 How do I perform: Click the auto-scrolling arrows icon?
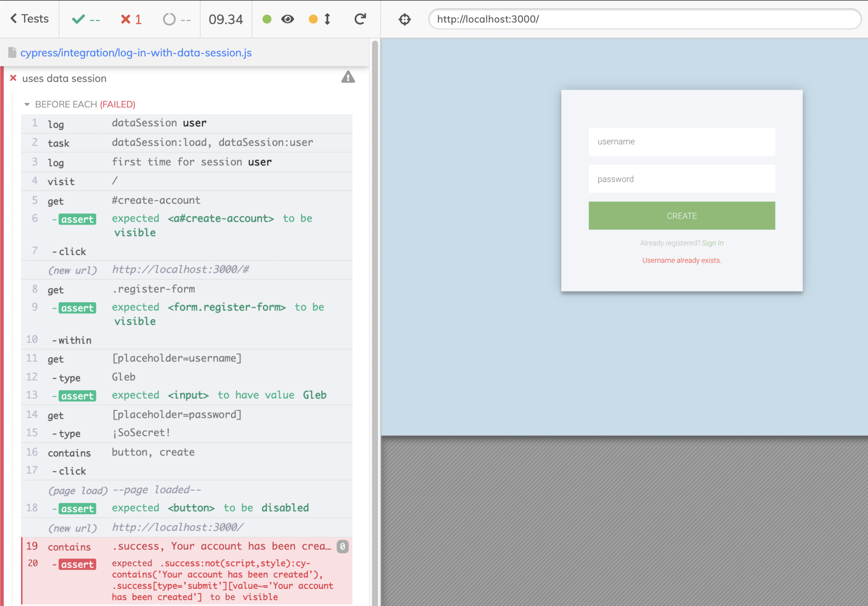(x=327, y=19)
